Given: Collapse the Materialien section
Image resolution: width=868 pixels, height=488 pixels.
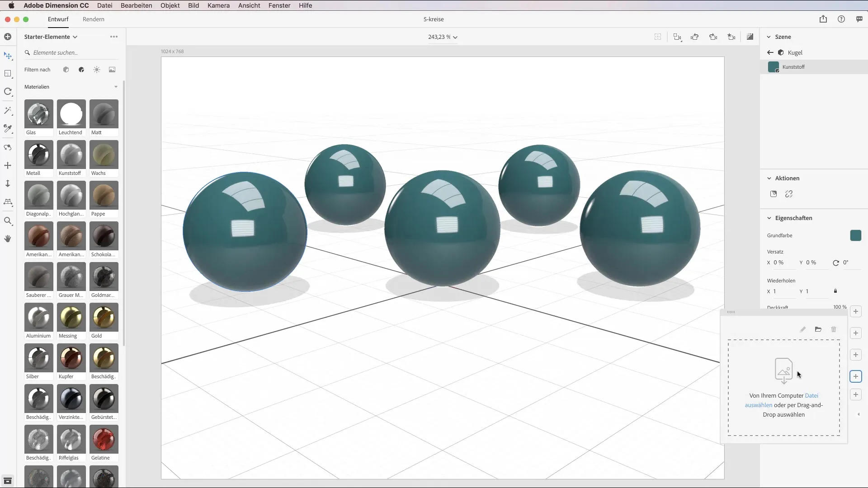Looking at the screenshot, I should (x=116, y=87).
